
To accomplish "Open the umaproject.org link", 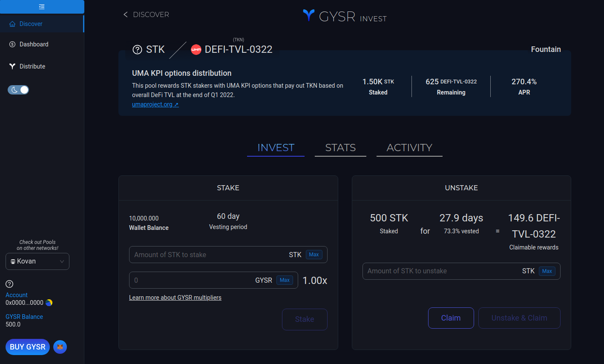I will pos(155,104).
